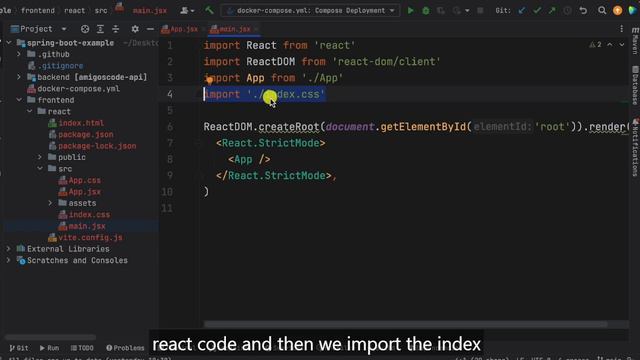Collapse the frontend folder
This screenshot has width=640, height=360.
click(19, 100)
